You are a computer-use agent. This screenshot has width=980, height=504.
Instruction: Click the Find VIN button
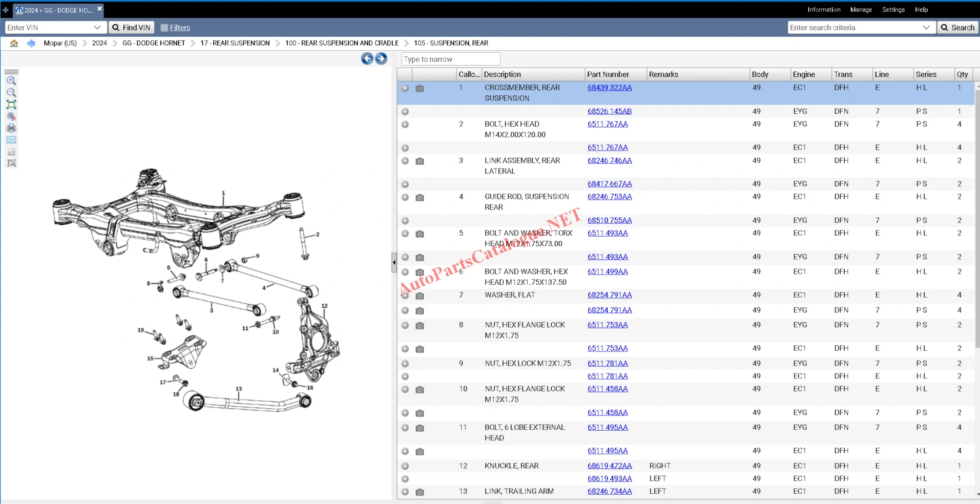[131, 28]
